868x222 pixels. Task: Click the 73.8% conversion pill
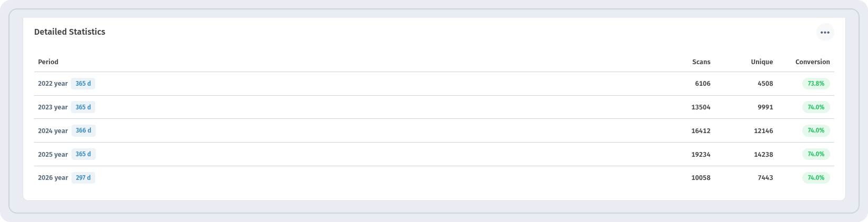816,84
